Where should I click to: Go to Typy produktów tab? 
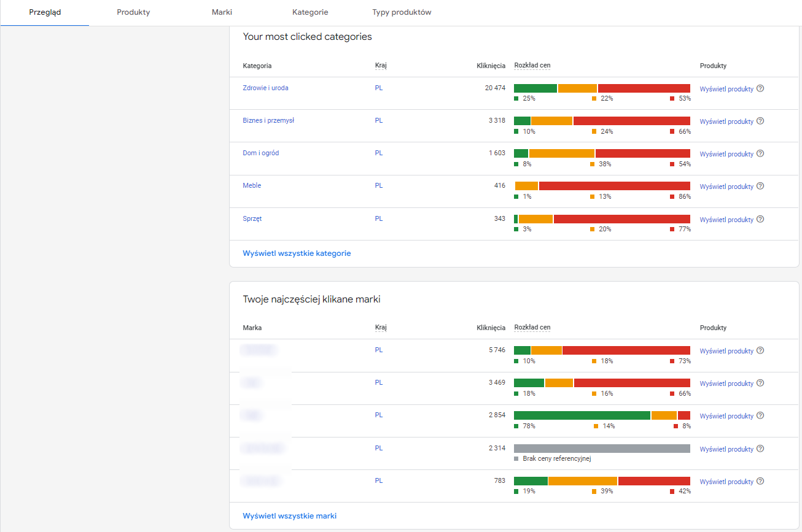(402, 12)
